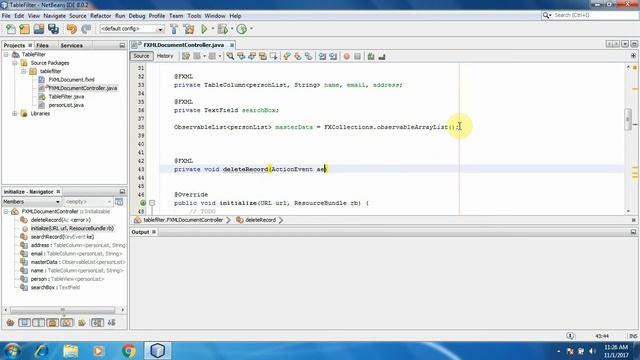Screen dimensions: 640x360
Task: Open the File menu
Action: 6,16
